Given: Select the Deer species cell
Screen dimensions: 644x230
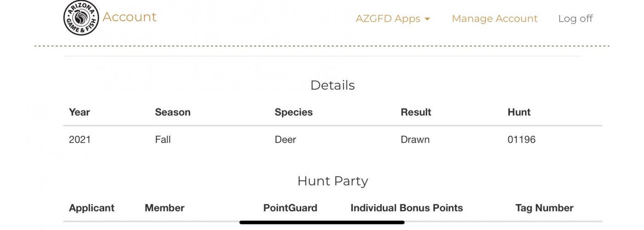Looking at the screenshot, I should pos(285,140).
